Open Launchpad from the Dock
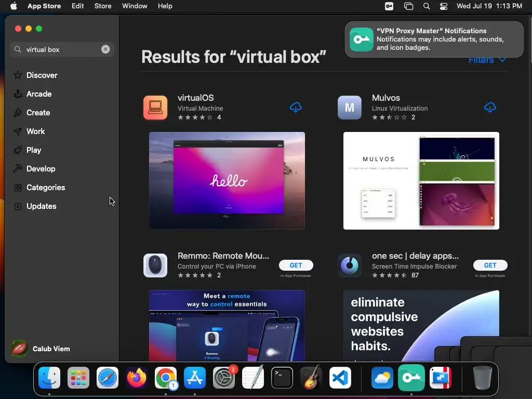532x399 pixels. click(x=78, y=378)
